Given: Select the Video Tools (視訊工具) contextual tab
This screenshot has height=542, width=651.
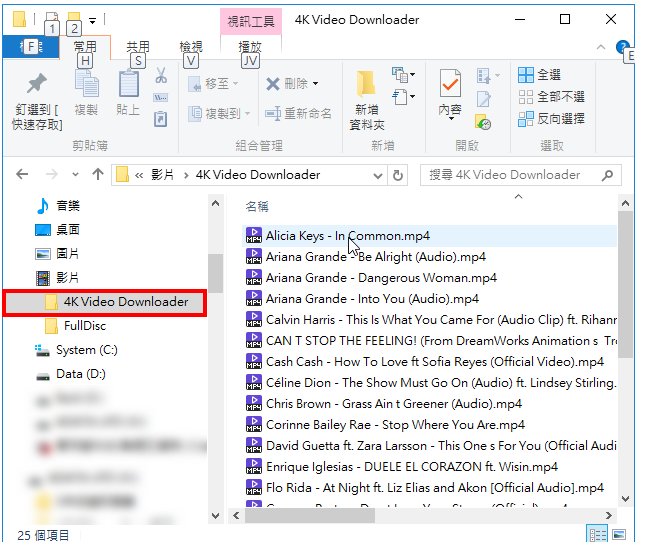Looking at the screenshot, I should [251, 21].
